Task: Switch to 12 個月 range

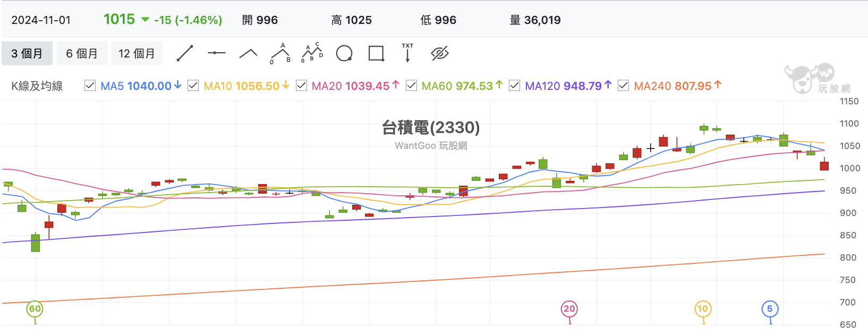Action: [137, 53]
